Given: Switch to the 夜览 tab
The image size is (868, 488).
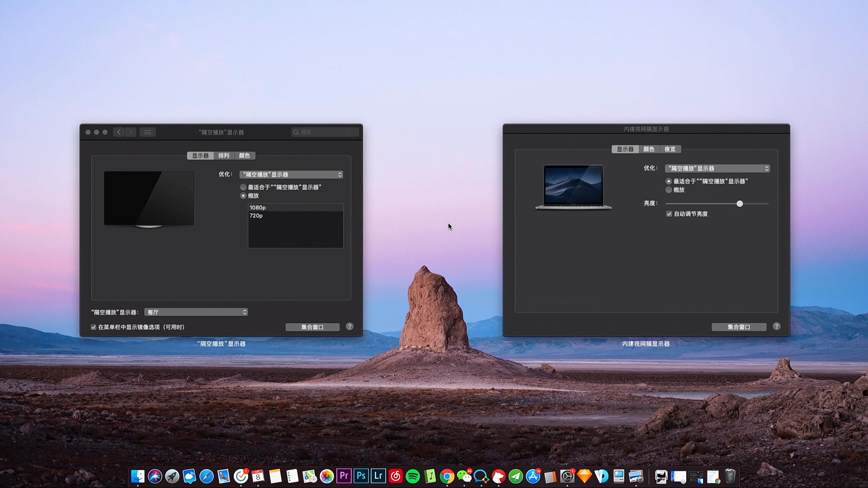Looking at the screenshot, I should [x=670, y=149].
